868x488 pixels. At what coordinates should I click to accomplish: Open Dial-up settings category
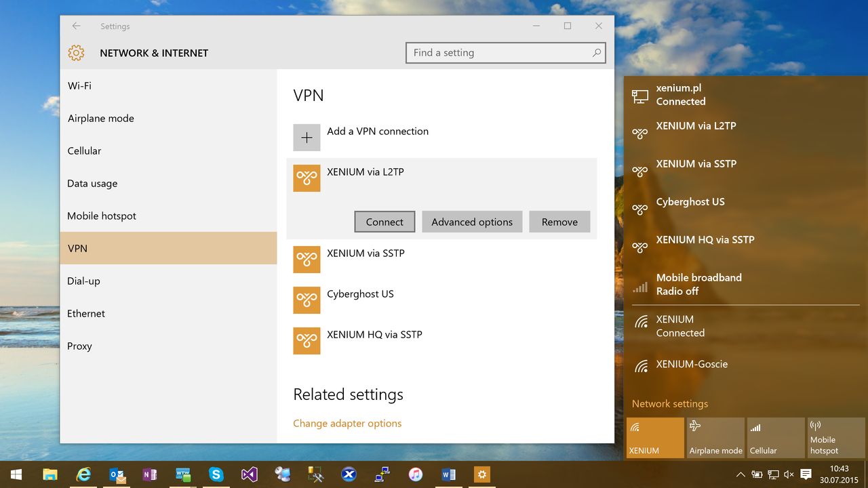coord(168,281)
